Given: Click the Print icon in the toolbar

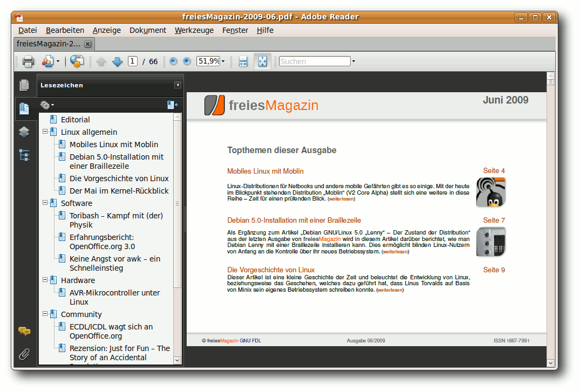Looking at the screenshot, I should (28, 61).
